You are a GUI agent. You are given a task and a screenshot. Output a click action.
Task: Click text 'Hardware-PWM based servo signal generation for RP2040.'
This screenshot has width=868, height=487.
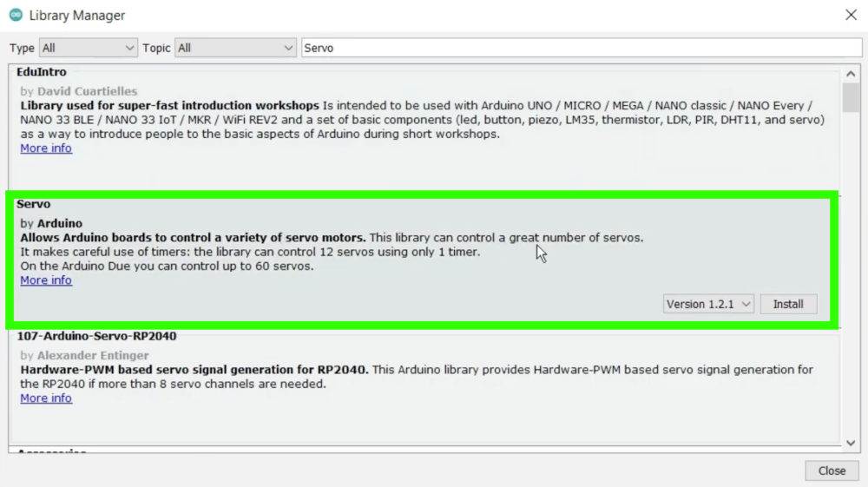(194, 370)
